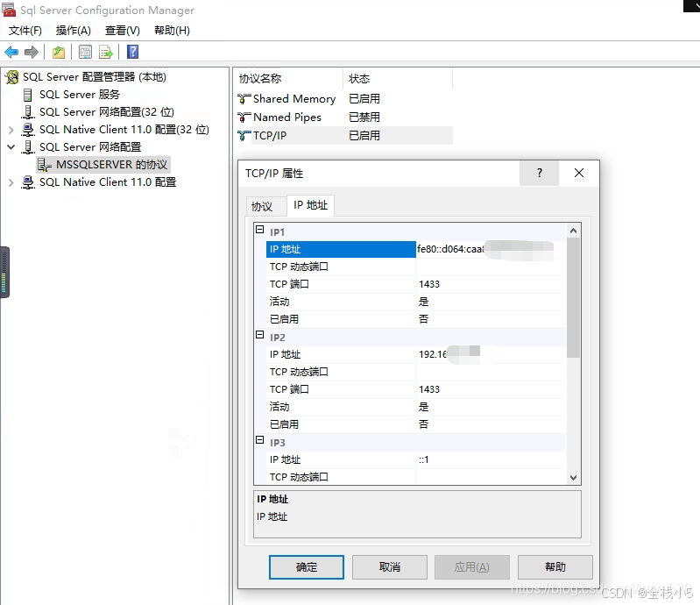Click the Back arrow toolbar icon
The width and height of the screenshot is (700, 605).
(x=11, y=53)
